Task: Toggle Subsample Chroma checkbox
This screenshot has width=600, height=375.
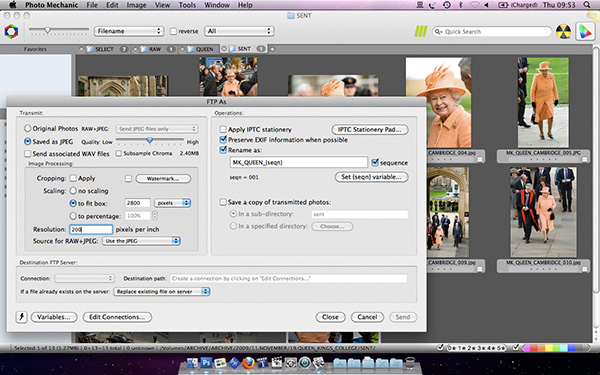Action: [x=119, y=153]
